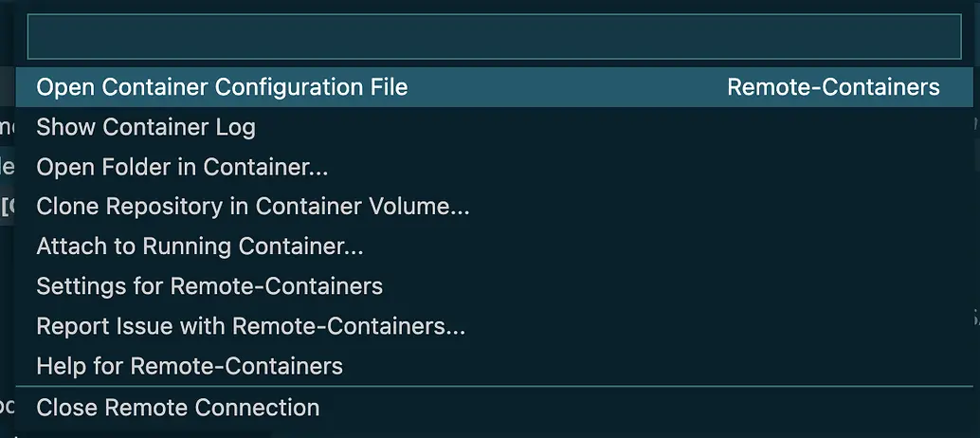The image size is (980, 438).
Task: Open the devcontainer configuration file option
Action: coord(494,87)
